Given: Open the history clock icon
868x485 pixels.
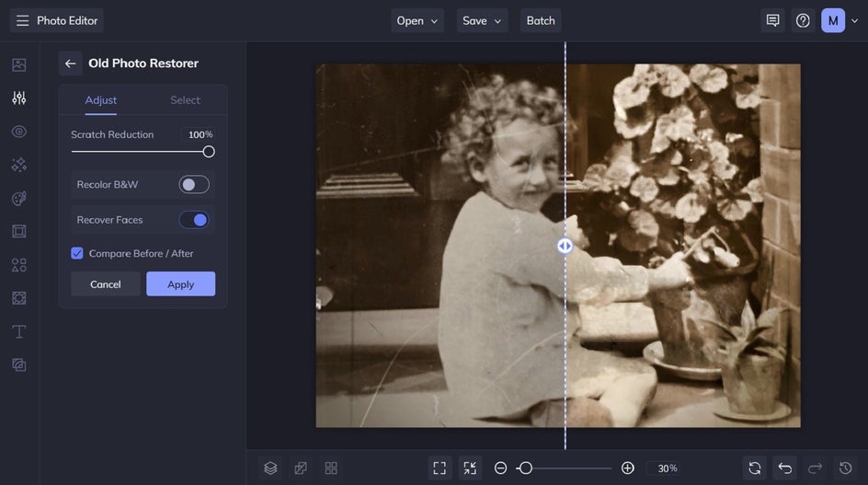Looking at the screenshot, I should [845, 468].
